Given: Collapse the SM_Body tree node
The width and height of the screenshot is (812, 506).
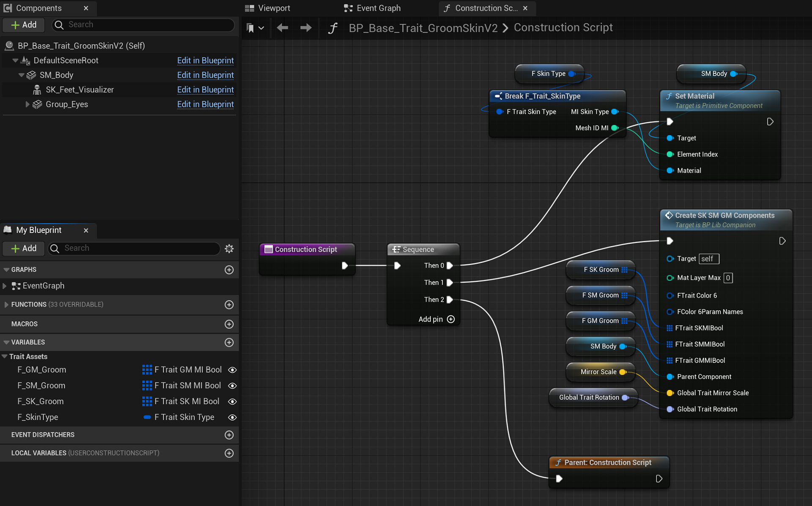Looking at the screenshot, I should 21,75.
